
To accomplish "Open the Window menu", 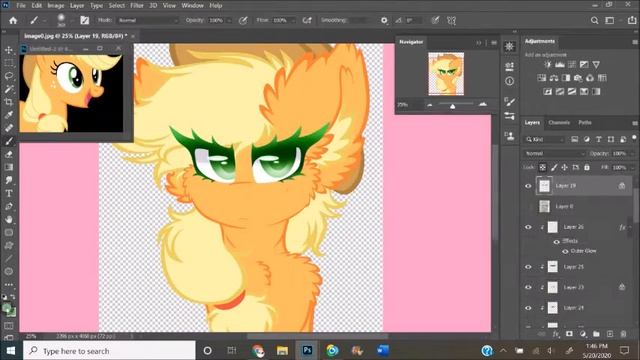I will click(193, 5).
